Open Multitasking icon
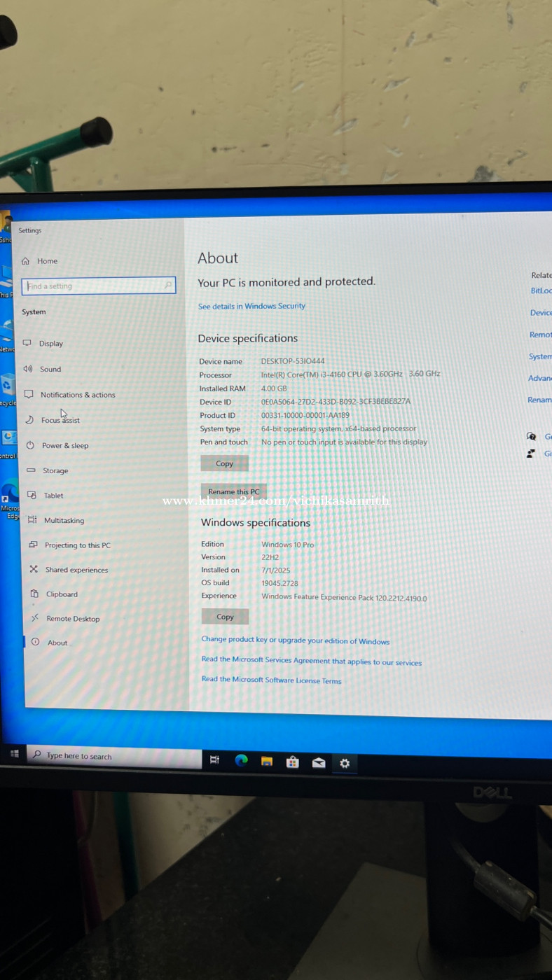The width and height of the screenshot is (552, 980). click(x=32, y=520)
